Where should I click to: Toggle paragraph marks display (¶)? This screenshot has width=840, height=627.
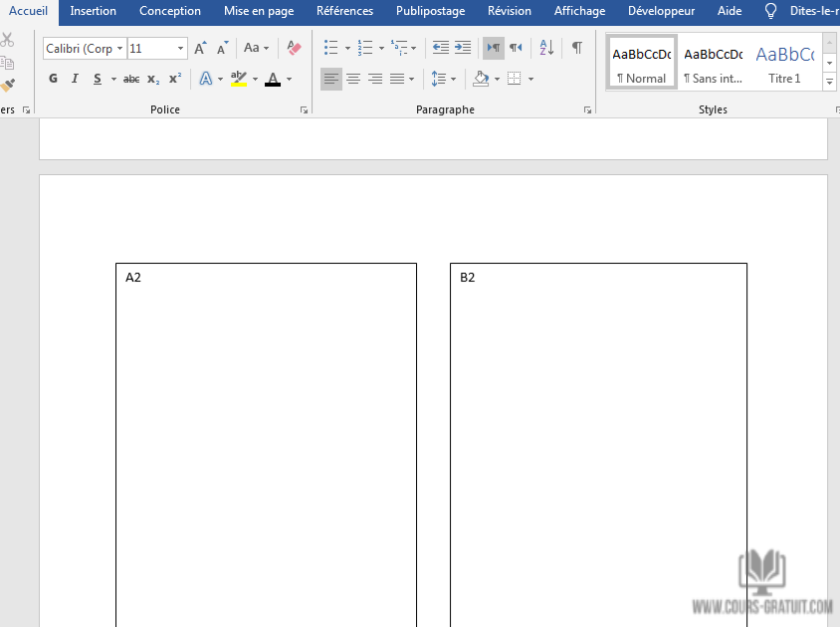point(577,48)
